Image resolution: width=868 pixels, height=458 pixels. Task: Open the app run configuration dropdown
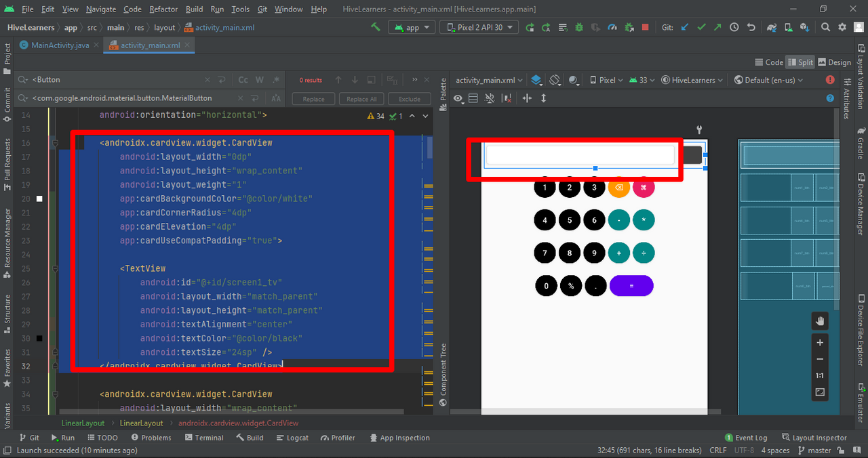click(412, 27)
